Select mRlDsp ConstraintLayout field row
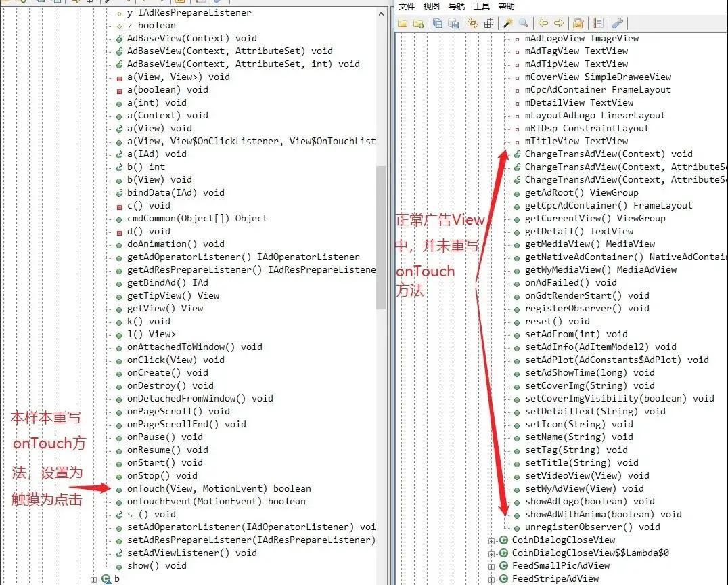 point(587,128)
